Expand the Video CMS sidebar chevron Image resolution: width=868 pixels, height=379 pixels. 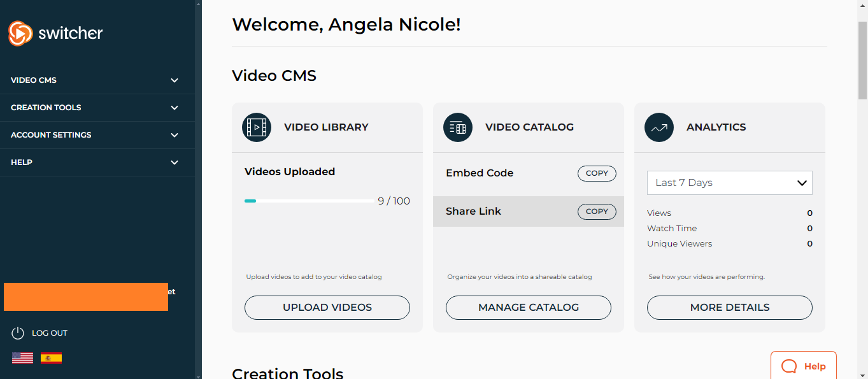click(174, 80)
